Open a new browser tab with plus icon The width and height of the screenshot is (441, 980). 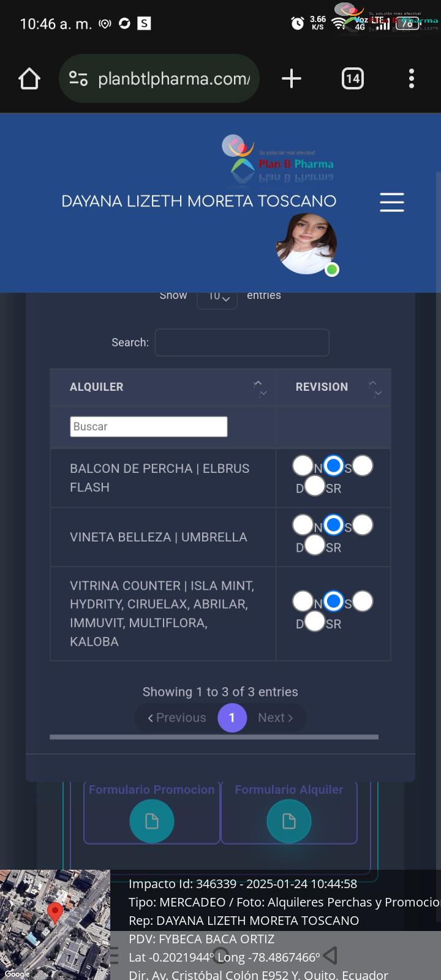click(x=292, y=78)
